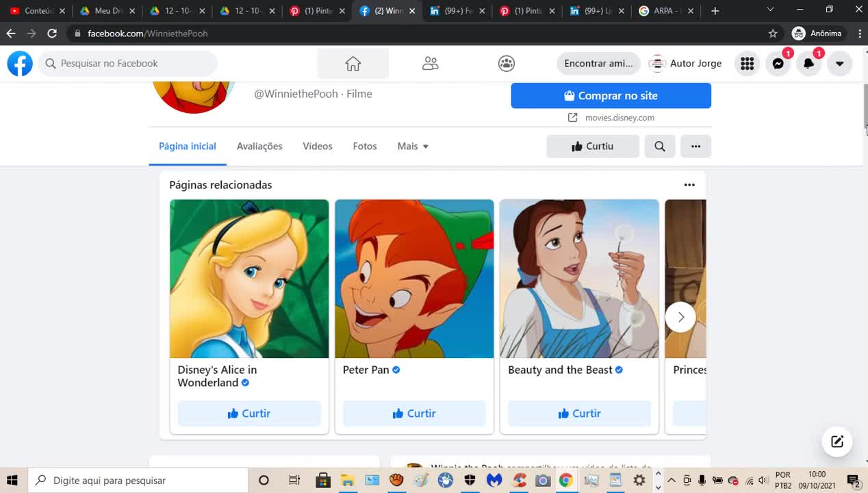The height and width of the screenshot is (493, 868).
Task: Open File Explorer from the taskbar
Action: click(x=347, y=481)
